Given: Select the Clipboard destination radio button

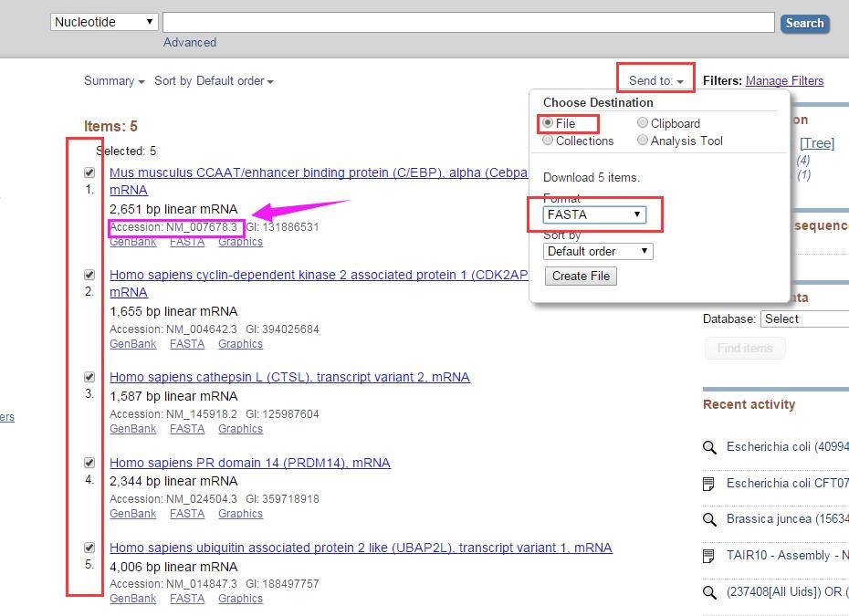Looking at the screenshot, I should [x=643, y=123].
